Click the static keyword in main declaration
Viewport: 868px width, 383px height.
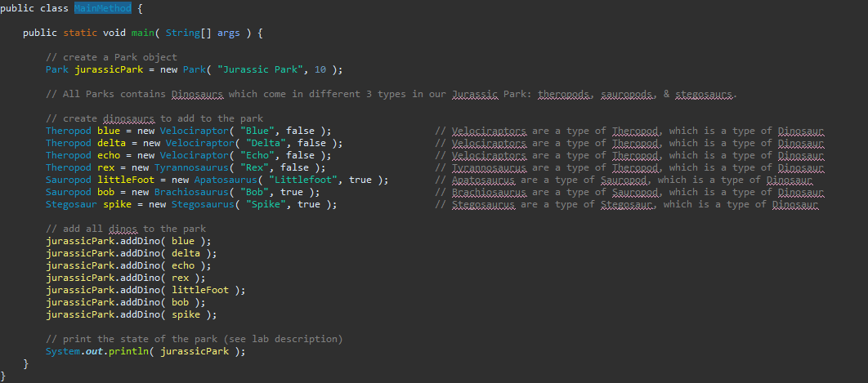tap(80, 33)
